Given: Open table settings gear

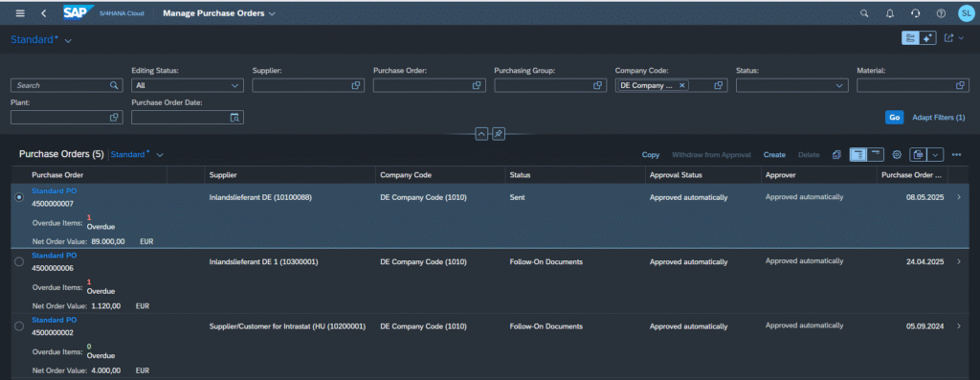Looking at the screenshot, I should (896, 154).
